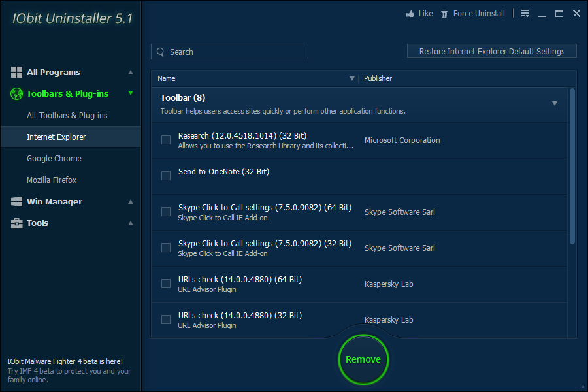Open the Toolbars & Plug-ins category

[67, 94]
